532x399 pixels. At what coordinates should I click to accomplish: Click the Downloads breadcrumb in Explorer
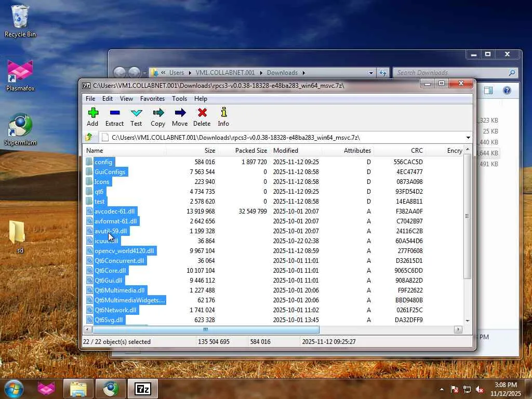(x=282, y=73)
